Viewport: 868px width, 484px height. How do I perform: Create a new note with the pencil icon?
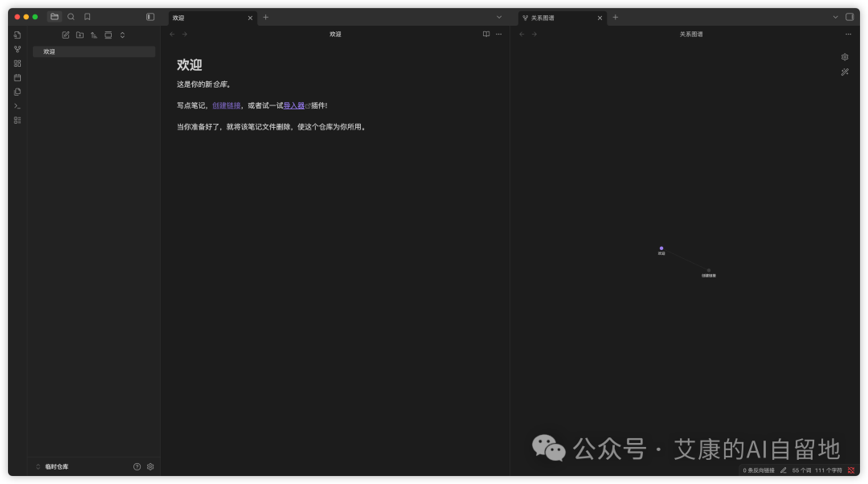click(x=65, y=35)
